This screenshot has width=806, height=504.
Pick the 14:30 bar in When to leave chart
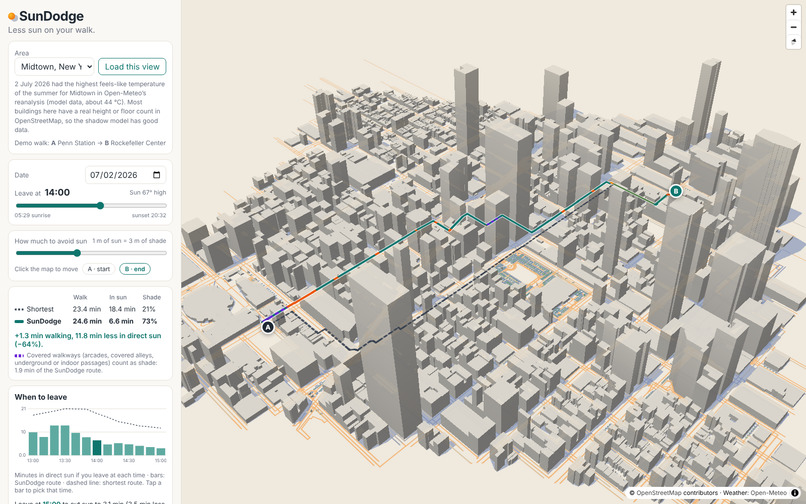point(129,450)
